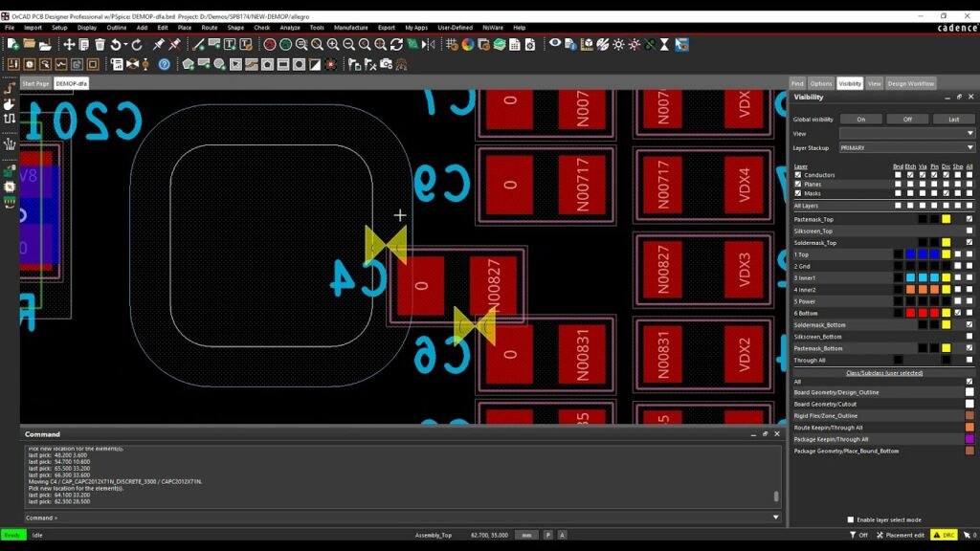Image resolution: width=980 pixels, height=551 pixels.
Task: Toggle the Planes layer checkbox
Action: (x=798, y=185)
